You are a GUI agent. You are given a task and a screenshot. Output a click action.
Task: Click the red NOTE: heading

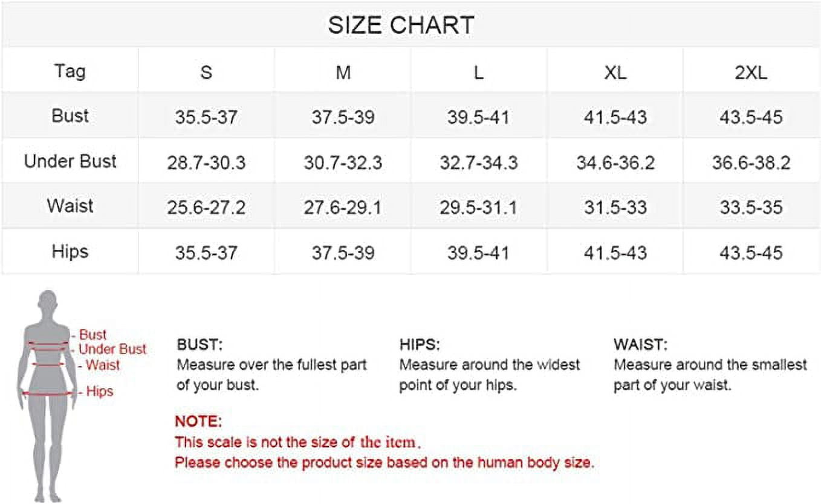(x=198, y=421)
